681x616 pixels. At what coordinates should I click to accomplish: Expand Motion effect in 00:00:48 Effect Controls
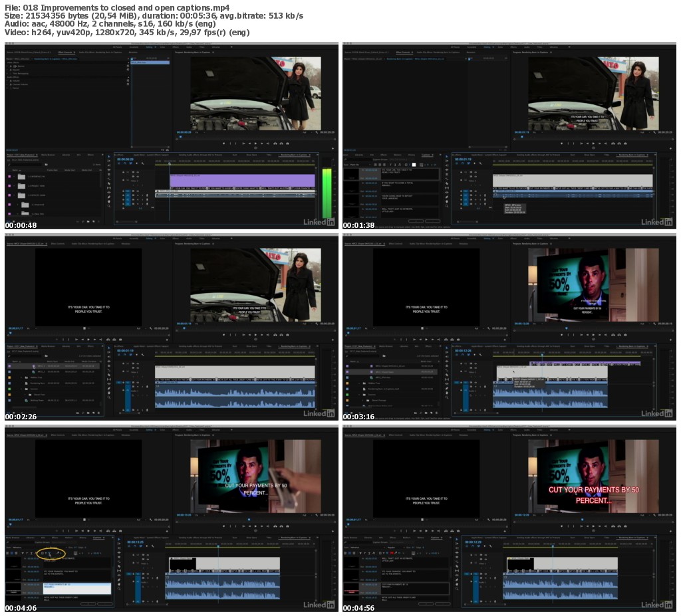(7, 66)
